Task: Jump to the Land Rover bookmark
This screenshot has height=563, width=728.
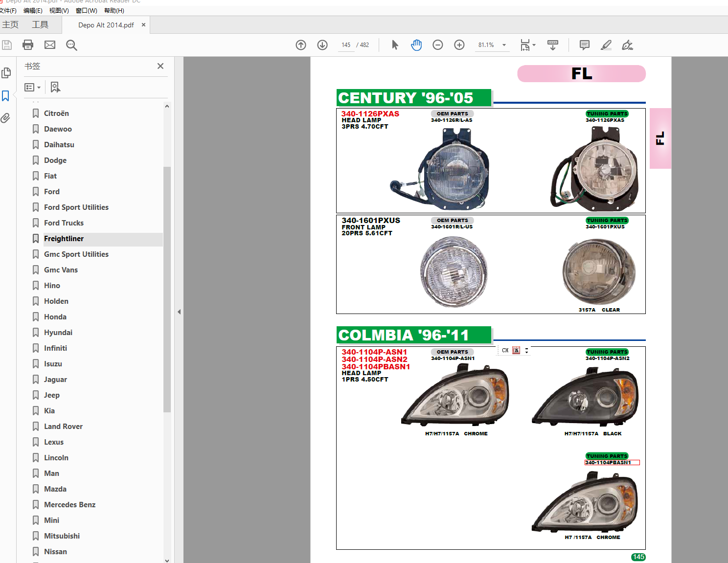Action: tap(63, 426)
